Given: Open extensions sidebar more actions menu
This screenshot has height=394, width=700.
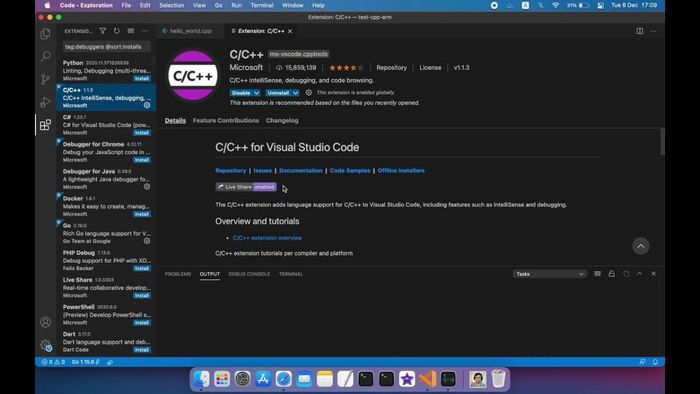Looking at the screenshot, I should pyautogui.click(x=145, y=31).
